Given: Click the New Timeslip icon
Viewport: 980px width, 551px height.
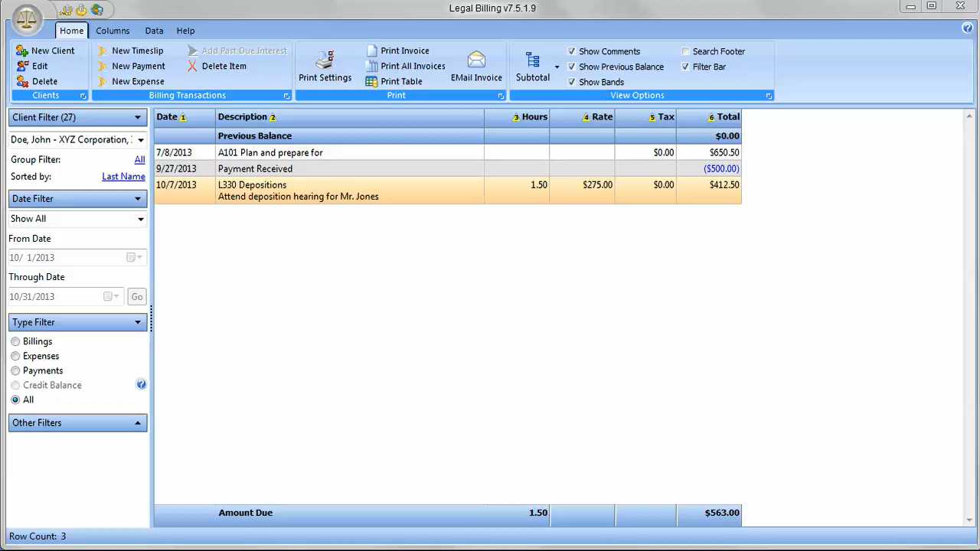Looking at the screenshot, I should (102, 51).
